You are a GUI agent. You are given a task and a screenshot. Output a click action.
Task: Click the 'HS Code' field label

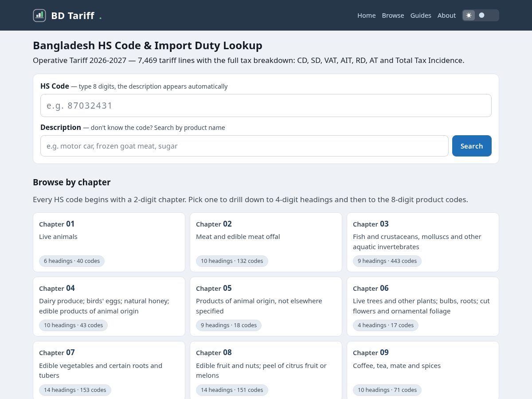pos(55,86)
